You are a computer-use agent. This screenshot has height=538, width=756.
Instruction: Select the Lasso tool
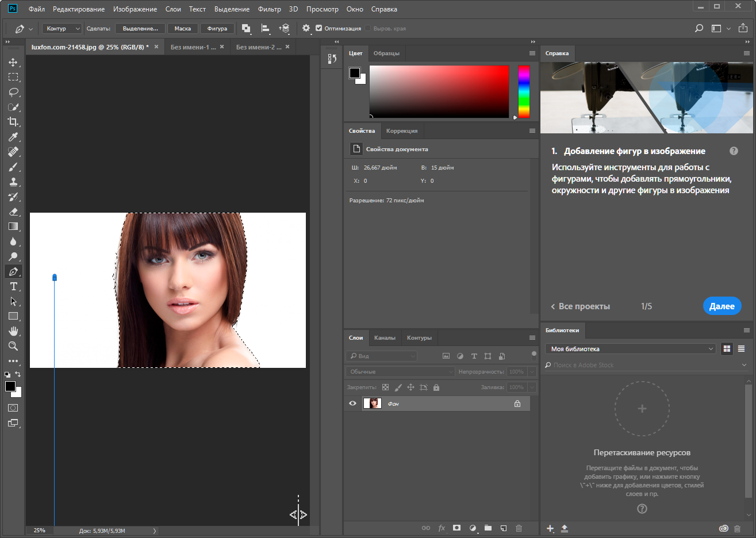pyautogui.click(x=13, y=92)
